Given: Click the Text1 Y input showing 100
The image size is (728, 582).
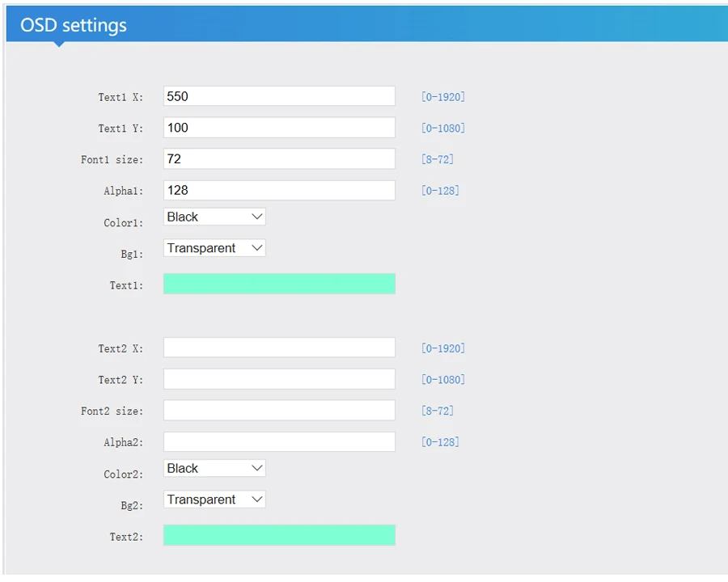Looking at the screenshot, I should tap(279, 128).
